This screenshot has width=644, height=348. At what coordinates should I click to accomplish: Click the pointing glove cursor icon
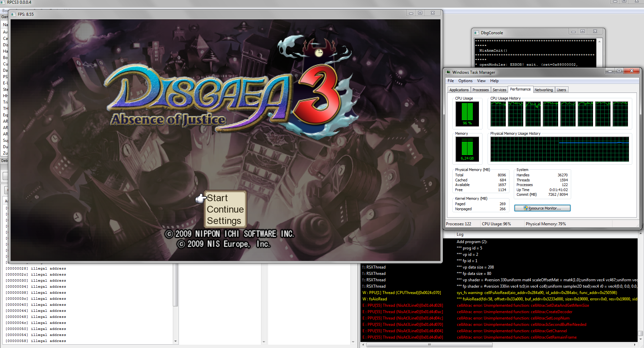coord(201,198)
